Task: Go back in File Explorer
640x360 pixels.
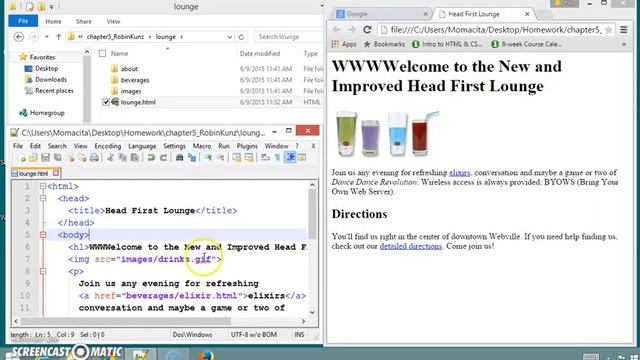Action: click(19, 37)
